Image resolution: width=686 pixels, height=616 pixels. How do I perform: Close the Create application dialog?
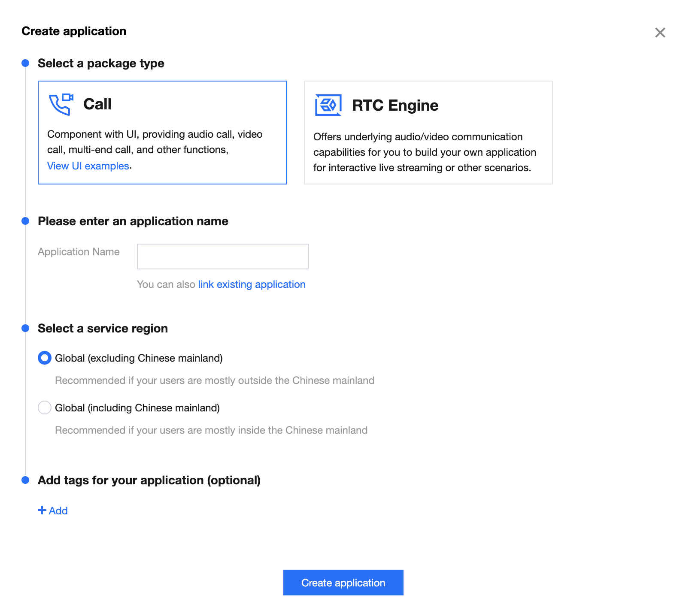660,33
